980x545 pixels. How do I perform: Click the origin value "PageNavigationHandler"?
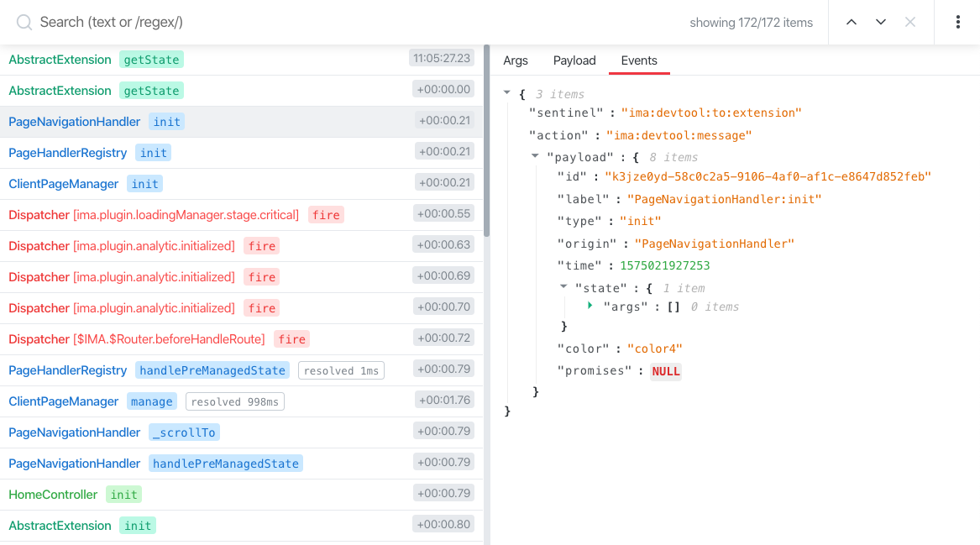(x=715, y=244)
